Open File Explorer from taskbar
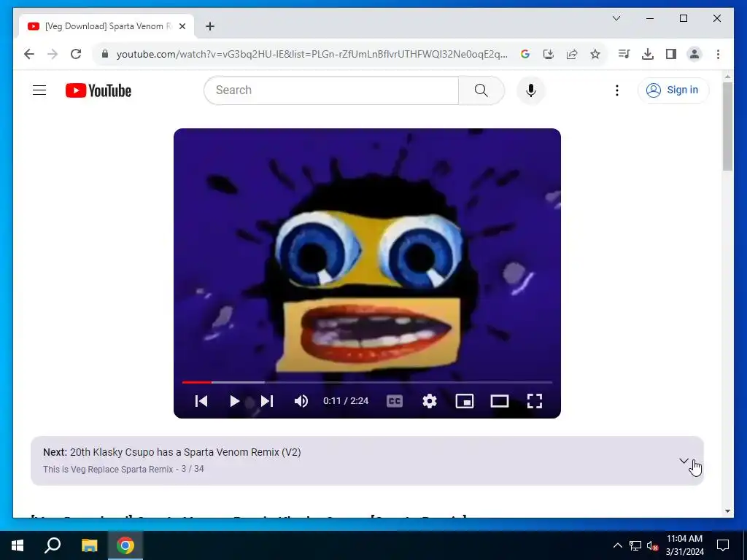Image resolution: width=747 pixels, height=560 pixels. (x=89, y=545)
